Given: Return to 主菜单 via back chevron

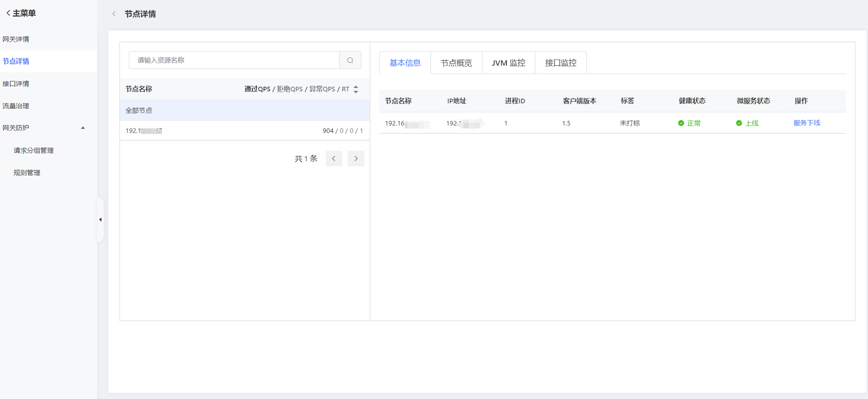Looking at the screenshot, I should [x=8, y=13].
